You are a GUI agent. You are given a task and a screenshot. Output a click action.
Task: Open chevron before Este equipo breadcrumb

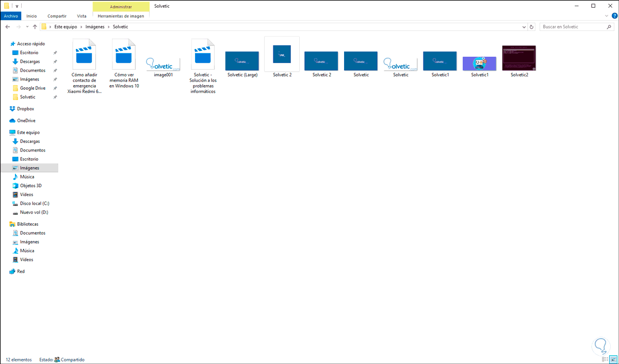tap(50, 26)
